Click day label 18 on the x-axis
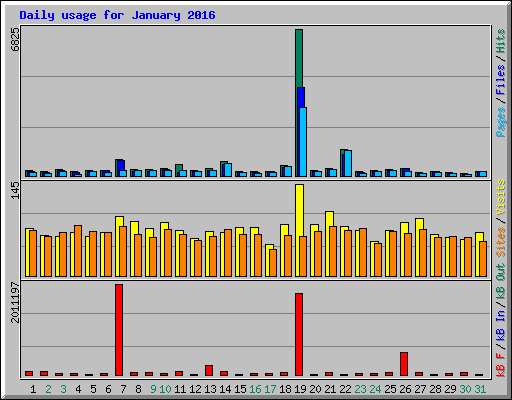This screenshot has width=512, height=400. pos(285,389)
